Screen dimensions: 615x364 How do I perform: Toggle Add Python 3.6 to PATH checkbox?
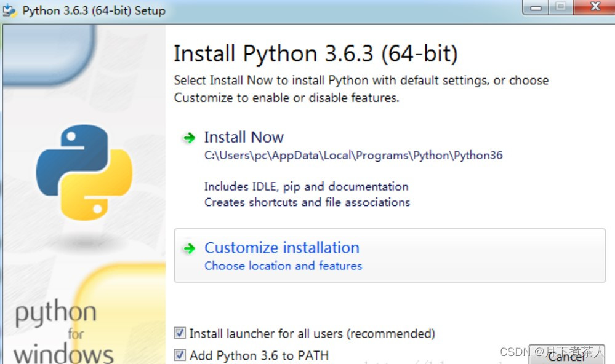(x=180, y=355)
